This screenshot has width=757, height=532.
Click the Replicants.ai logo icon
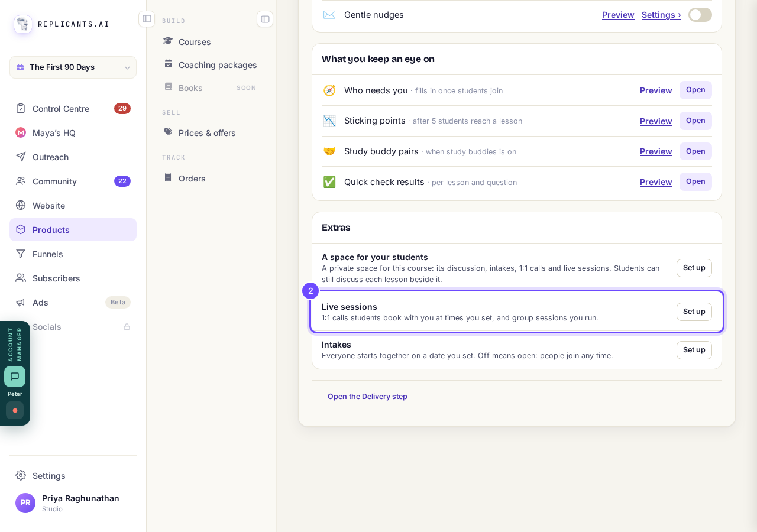click(x=23, y=24)
